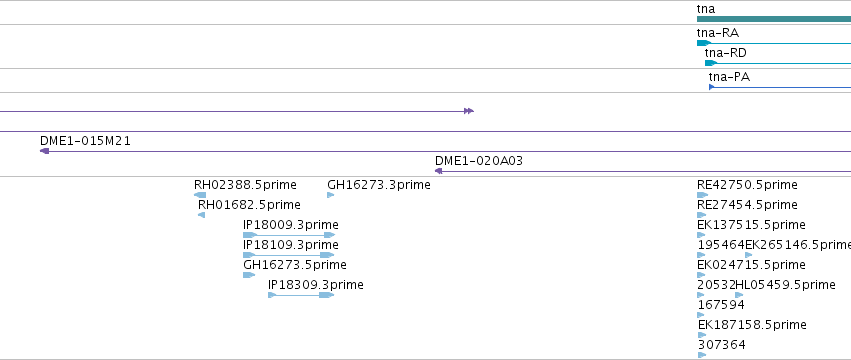Click the RE42750.5prime label
This screenshot has height=360, width=851.
pos(747,185)
